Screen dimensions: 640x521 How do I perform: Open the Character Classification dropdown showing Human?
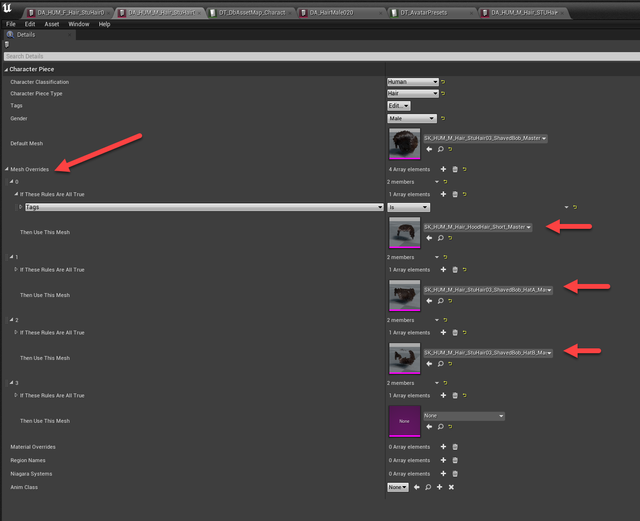pyautogui.click(x=413, y=82)
